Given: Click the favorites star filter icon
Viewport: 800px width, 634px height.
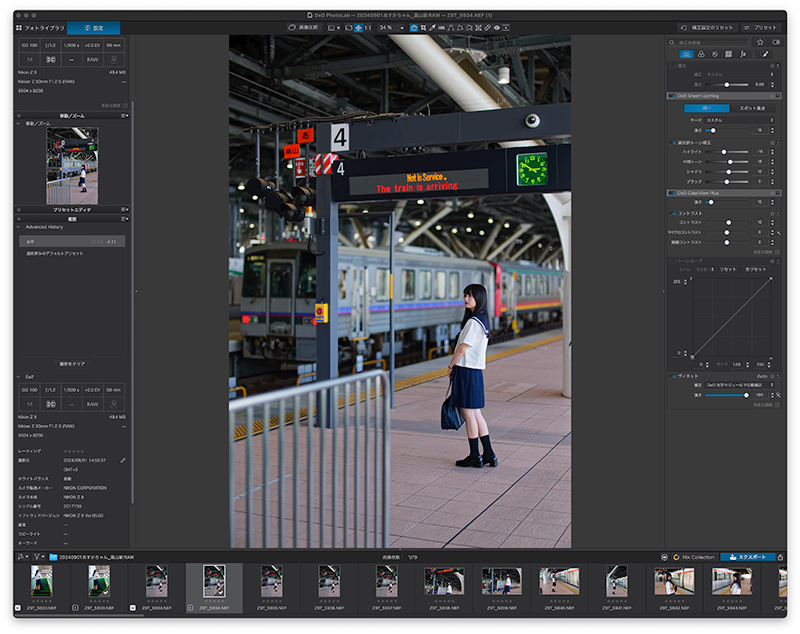Looking at the screenshot, I should click(760, 42).
